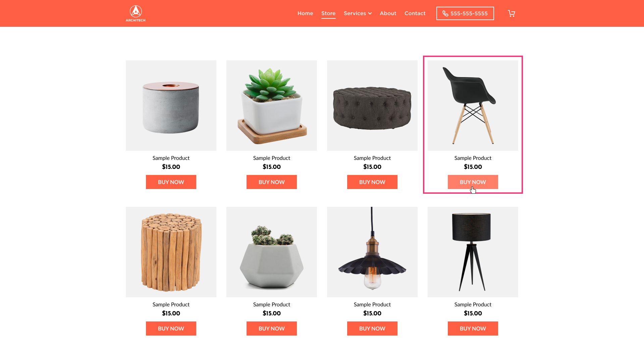Open the About page link
Image resolution: width=644 pixels, height=362 pixels.
click(x=388, y=13)
